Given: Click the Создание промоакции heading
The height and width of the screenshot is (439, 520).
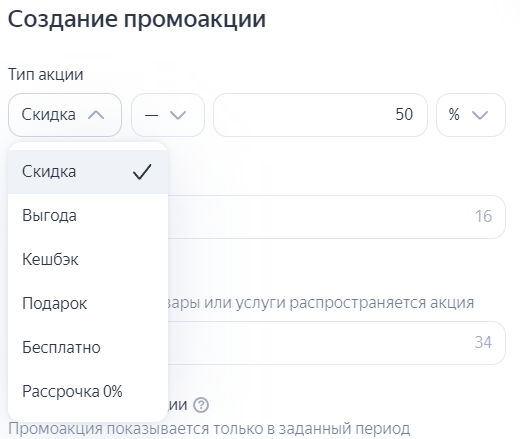Looking at the screenshot, I should click(x=137, y=19).
